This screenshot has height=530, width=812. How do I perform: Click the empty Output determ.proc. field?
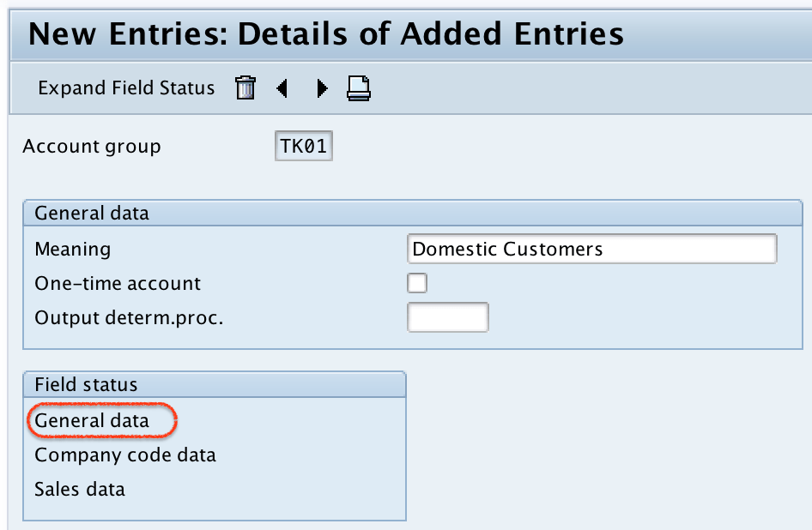pos(447,316)
